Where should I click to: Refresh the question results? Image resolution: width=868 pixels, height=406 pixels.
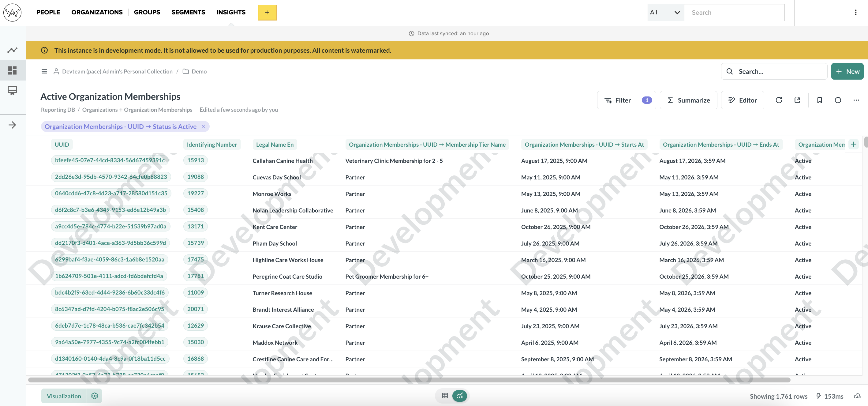click(x=779, y=100)
